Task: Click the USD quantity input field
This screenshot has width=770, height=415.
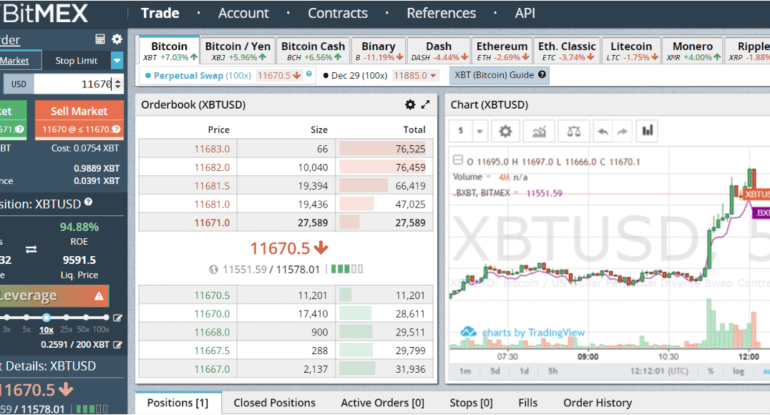Action: tap(79, 84)
